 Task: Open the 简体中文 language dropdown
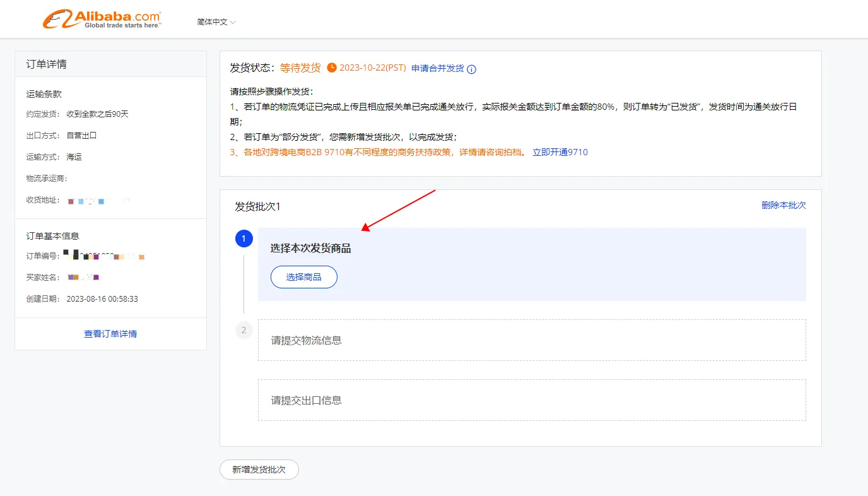pos(216,22)
